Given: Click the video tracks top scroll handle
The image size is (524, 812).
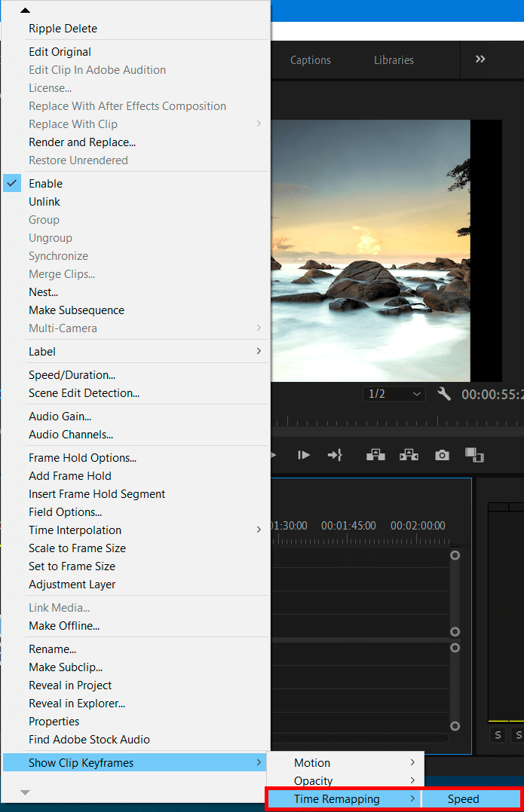Looking at the screenshot, I should (x=455, y=555).
